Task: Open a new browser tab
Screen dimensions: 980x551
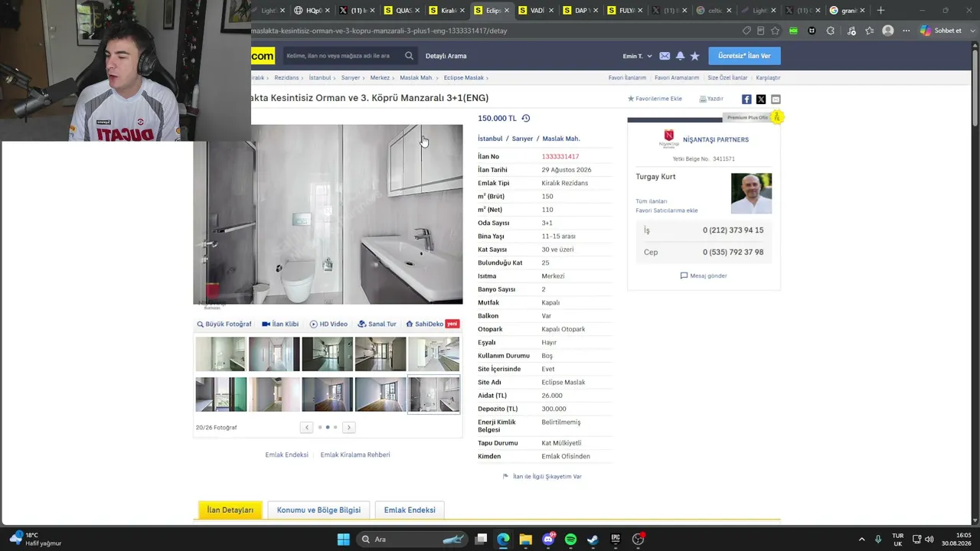Action: point(880,10)
